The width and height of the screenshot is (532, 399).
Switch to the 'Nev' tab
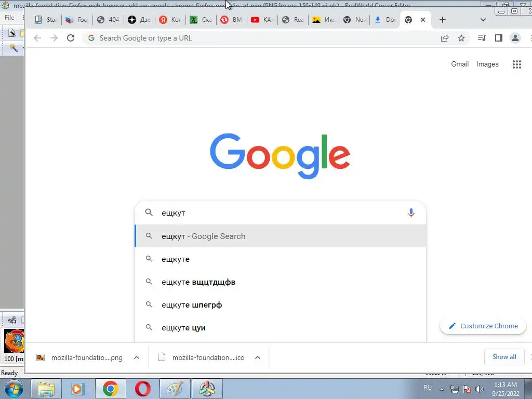(x=354, y=20)
